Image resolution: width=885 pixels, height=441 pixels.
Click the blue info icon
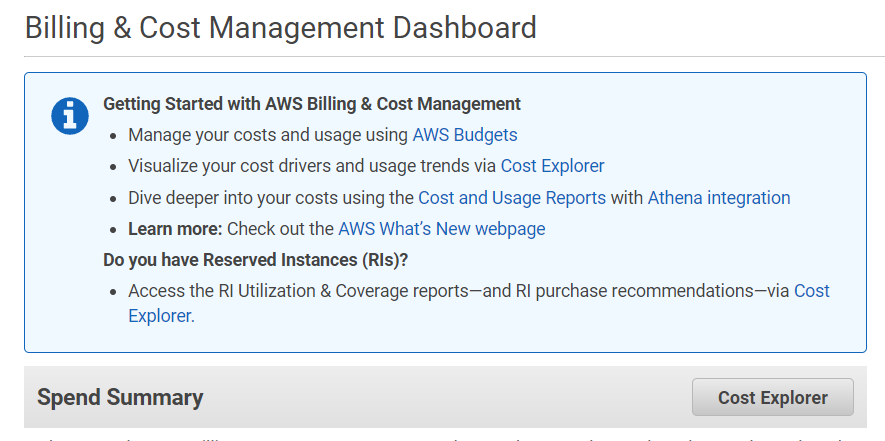click(x=70, y=116)
